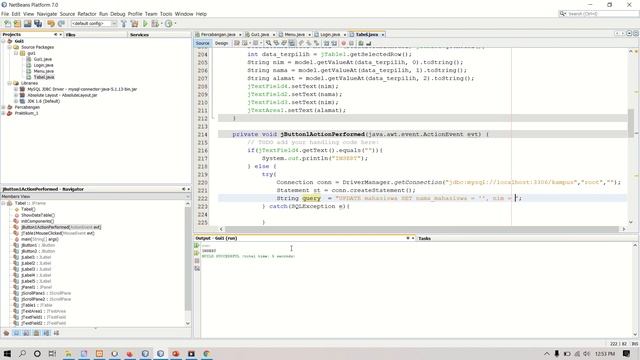Select MySQL JDBC Driver library entry
640x360 pixels.
[82, 89]
